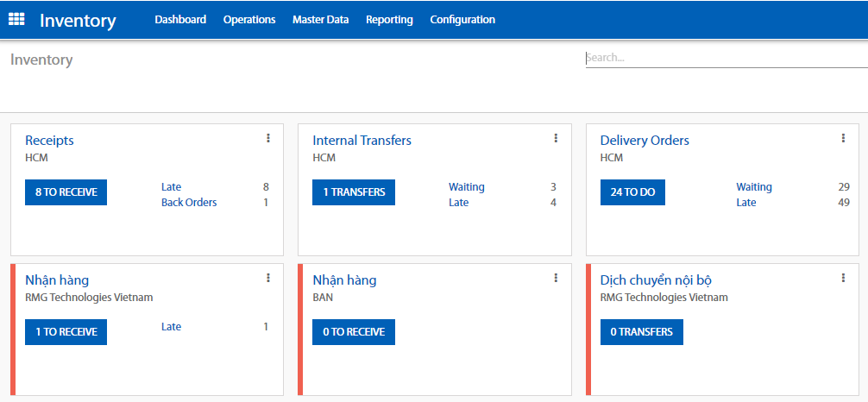Open the Dashboard menu
Image resolution: width=868 pixels, height=402 pixels.
180,20
